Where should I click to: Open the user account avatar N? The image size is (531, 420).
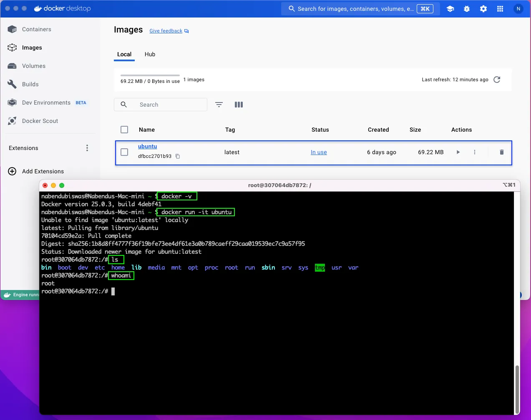(518, 9)
